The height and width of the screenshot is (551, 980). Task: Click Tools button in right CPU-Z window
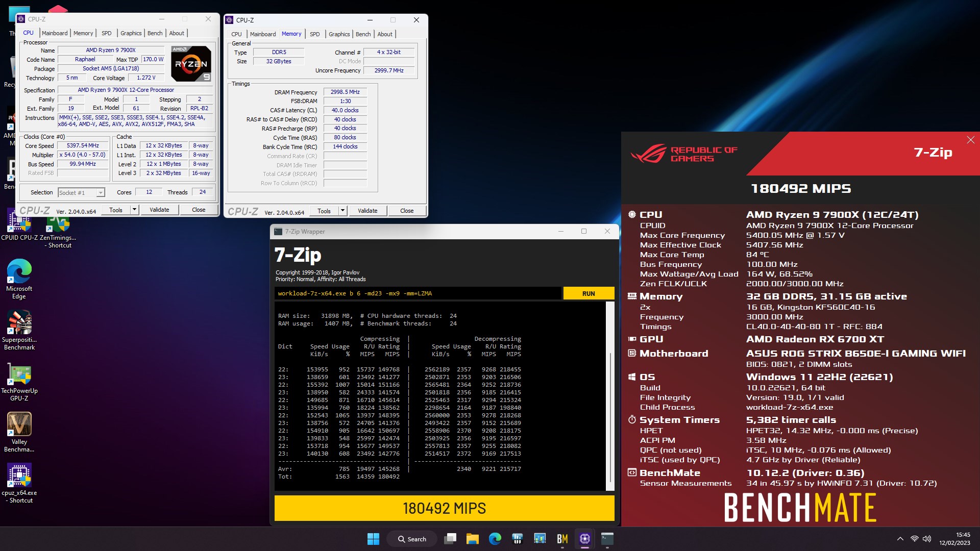pos(324,211)
